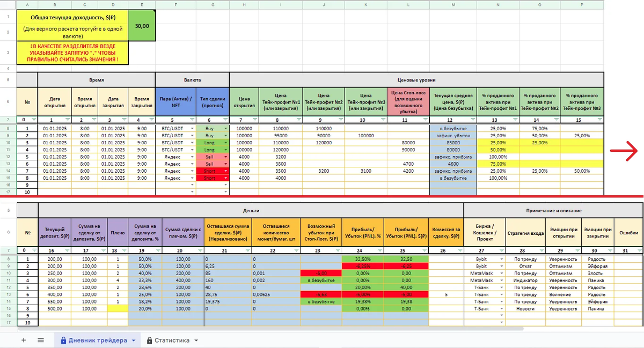Open filter icon for column numbered 19
This screenshot has width=644, height=348.
[x=158, y=250]
